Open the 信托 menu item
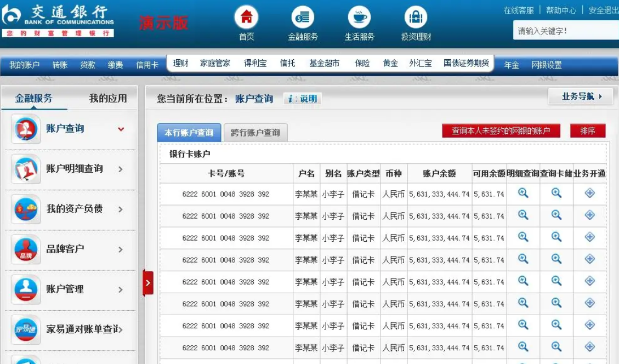This screenshot has width=619, height=364. point(287,63)
